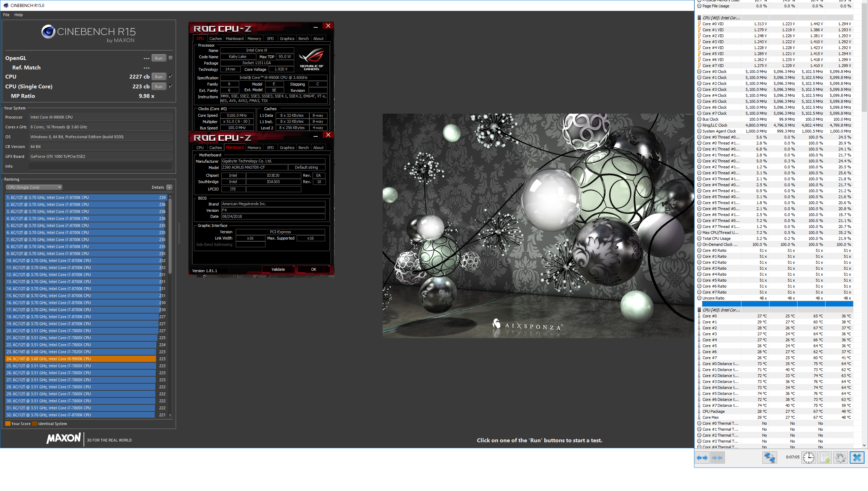Click clock icon beside Core #0 Clock

click(x=699, y=72)
